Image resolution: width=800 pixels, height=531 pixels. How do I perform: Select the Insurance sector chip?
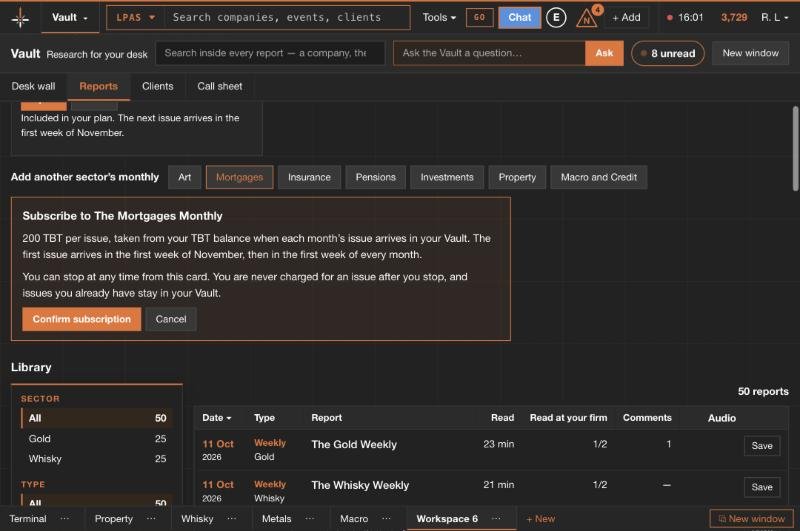[x=309, y=177]
